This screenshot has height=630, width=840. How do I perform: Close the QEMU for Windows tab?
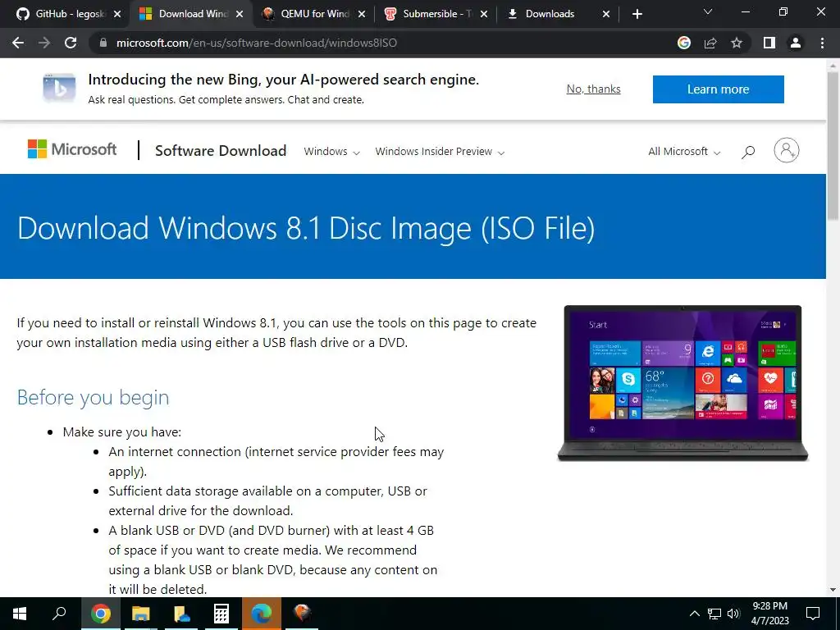coord(362,14)
